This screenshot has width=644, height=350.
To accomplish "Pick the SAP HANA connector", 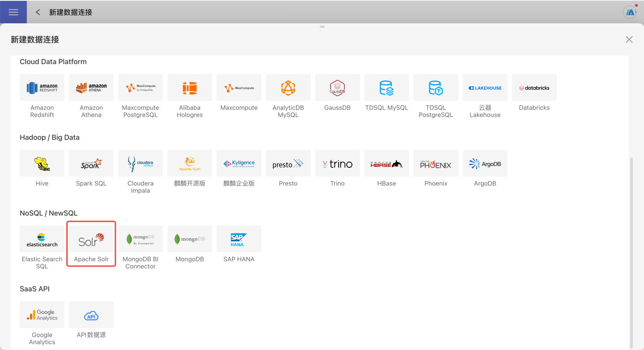I will click(239, 239).
